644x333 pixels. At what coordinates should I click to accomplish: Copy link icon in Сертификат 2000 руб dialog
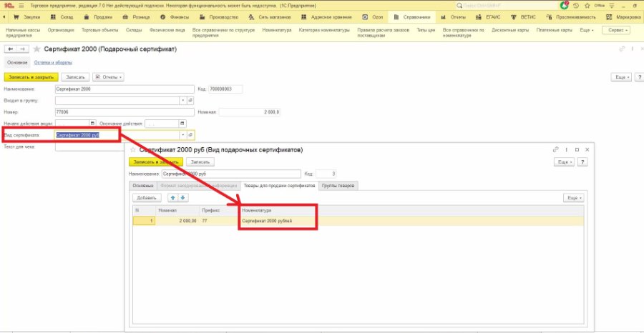[x=556, y=149]
